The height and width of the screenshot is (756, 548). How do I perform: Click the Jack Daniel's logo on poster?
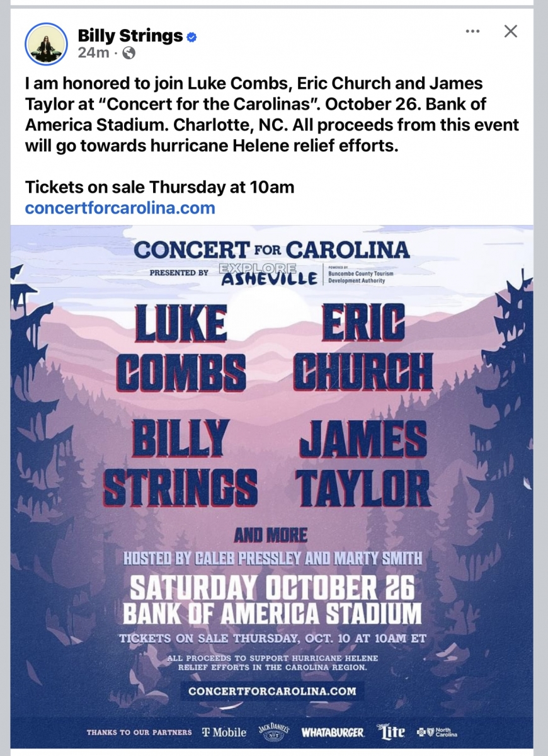tap(274, 731)
